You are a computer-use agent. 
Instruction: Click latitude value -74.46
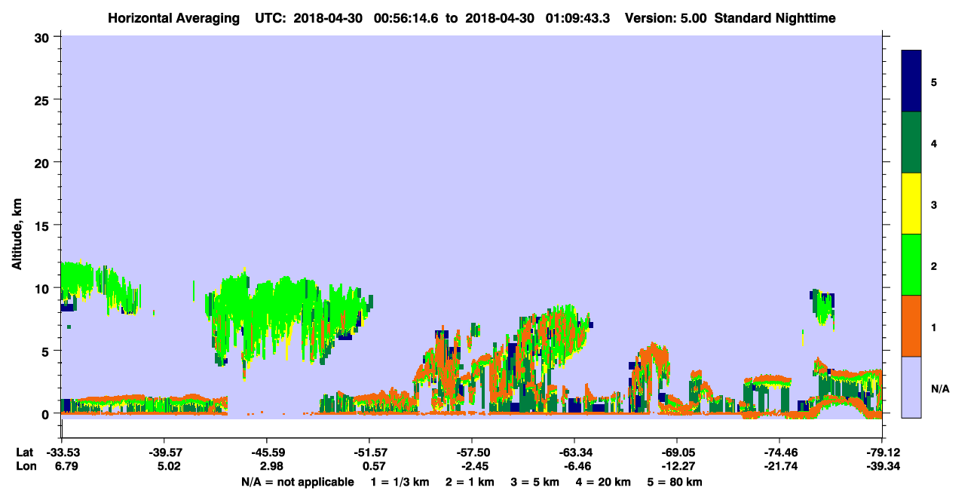tap(779, 452)
